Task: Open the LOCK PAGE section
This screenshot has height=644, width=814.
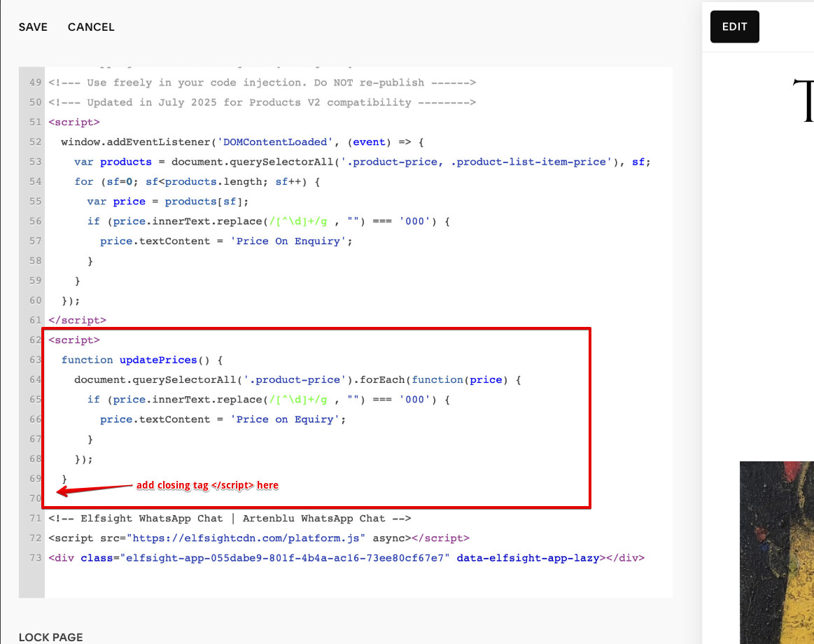Action: (x=50, y=637)
